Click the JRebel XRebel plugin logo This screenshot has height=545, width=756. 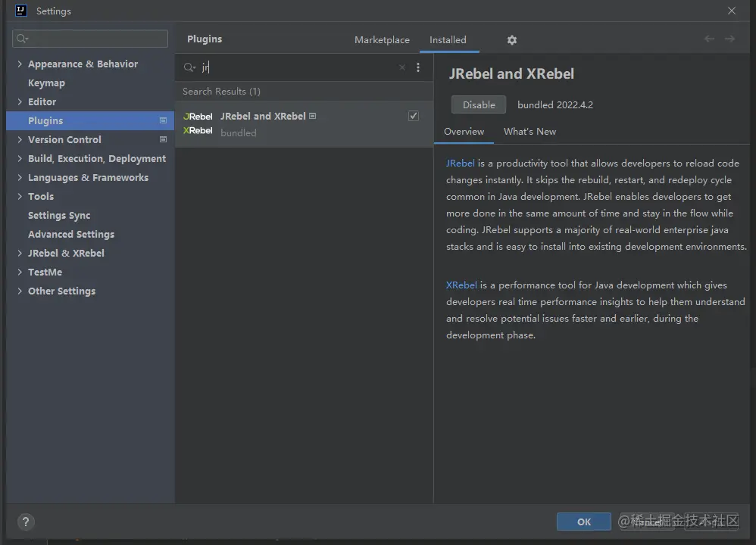198,123
